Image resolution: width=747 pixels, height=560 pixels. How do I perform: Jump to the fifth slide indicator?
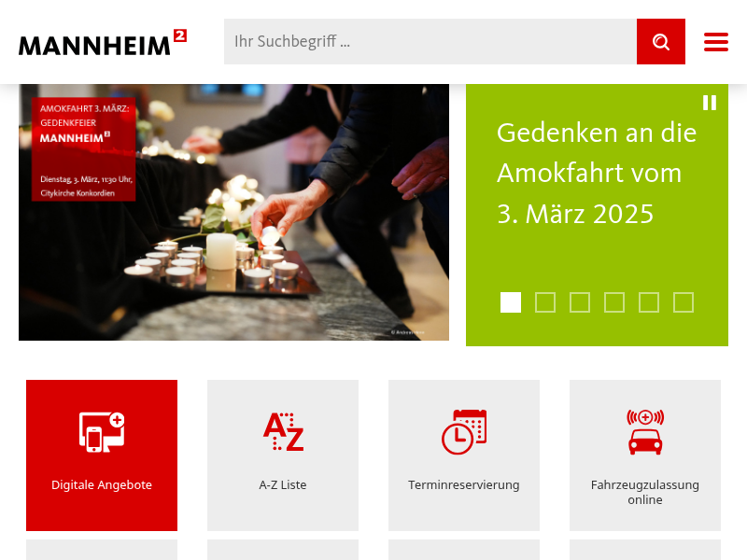point(649,302)
